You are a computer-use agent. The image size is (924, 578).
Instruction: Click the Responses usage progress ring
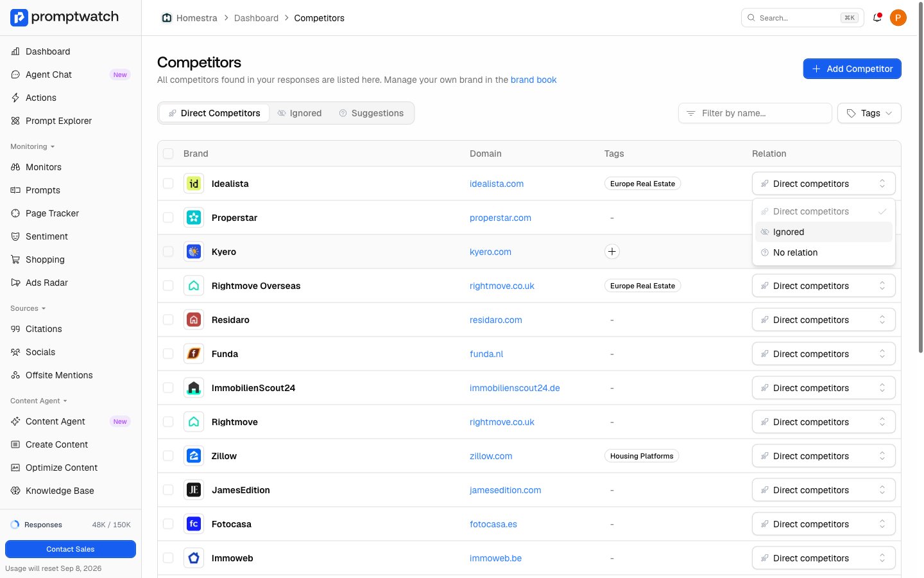tap(15, 525)
